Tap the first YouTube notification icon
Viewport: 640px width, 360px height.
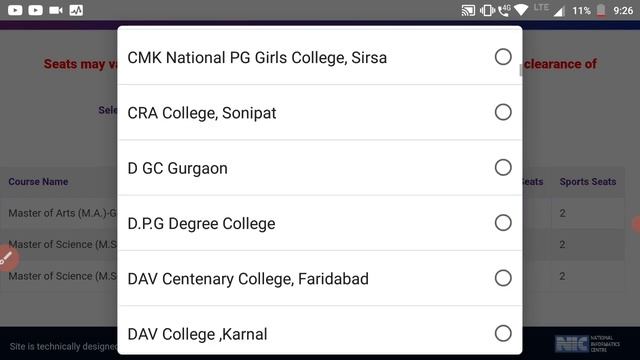(x=15, y=10)
